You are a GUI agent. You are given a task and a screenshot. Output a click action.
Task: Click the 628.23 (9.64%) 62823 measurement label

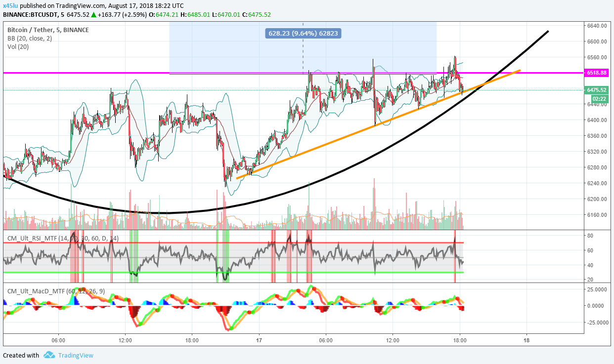pos(304,33)
